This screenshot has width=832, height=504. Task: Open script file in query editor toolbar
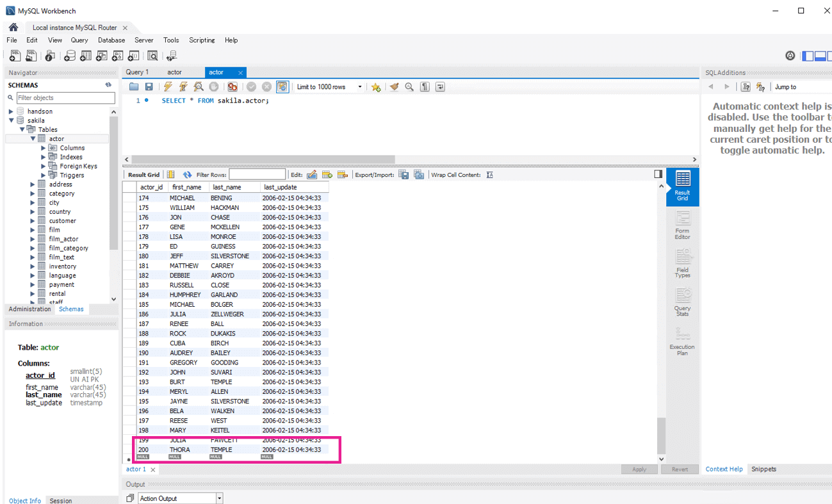tap(134, 87)
